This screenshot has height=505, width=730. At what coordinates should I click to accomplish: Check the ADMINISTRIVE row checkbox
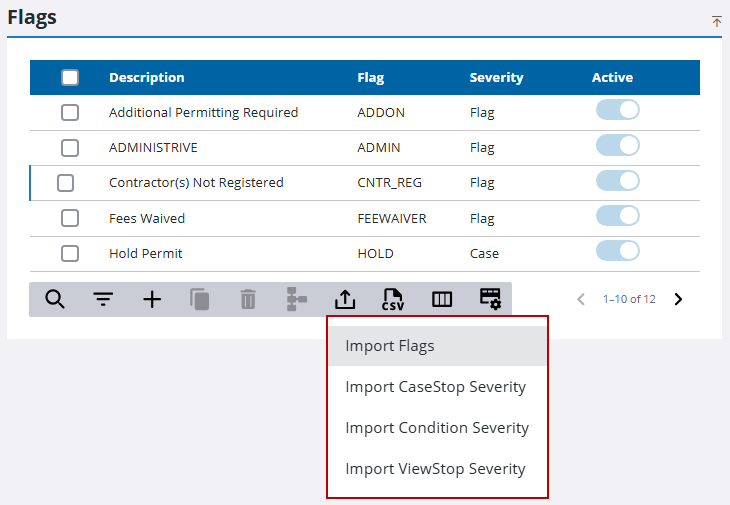[70, 148]
